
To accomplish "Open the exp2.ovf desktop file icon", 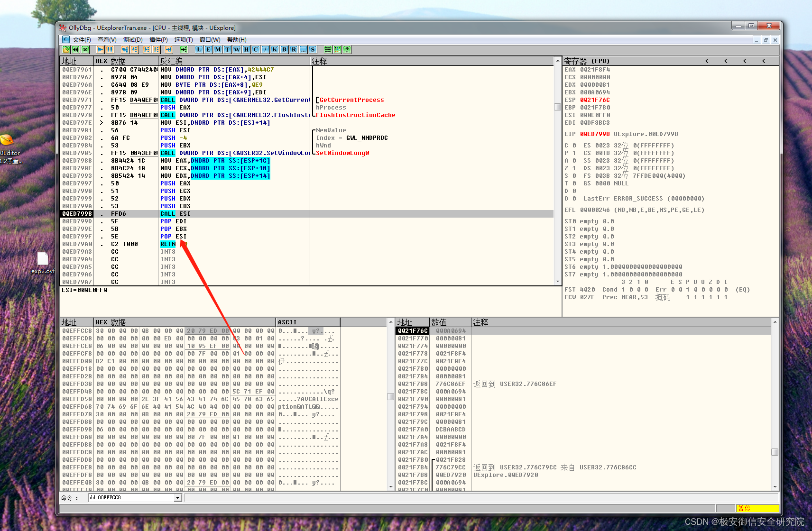I will pos(43,263).
